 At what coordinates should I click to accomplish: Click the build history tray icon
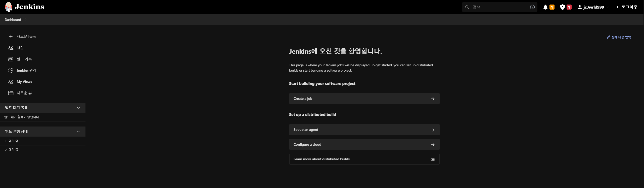pyautogui.click(x=11, y=59)
